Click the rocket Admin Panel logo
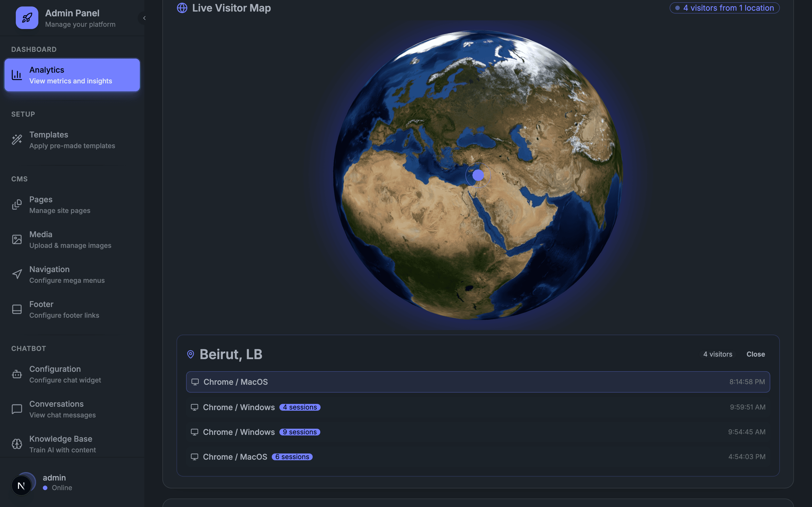 pos(27,18)
